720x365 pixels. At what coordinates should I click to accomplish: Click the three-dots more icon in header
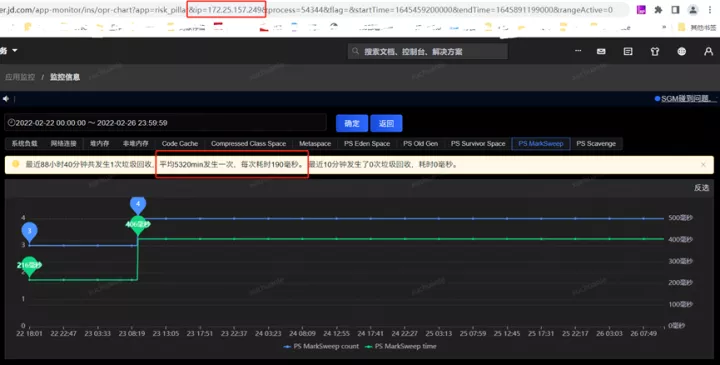coord(578,51)
